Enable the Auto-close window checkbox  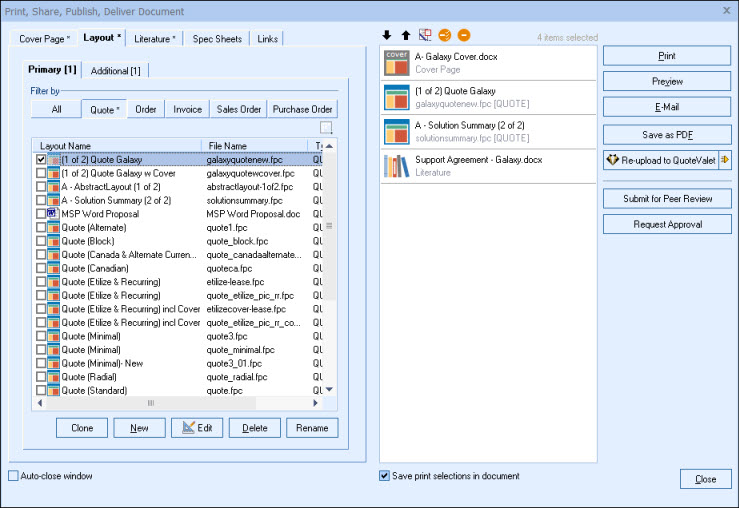tap(13, 476)
